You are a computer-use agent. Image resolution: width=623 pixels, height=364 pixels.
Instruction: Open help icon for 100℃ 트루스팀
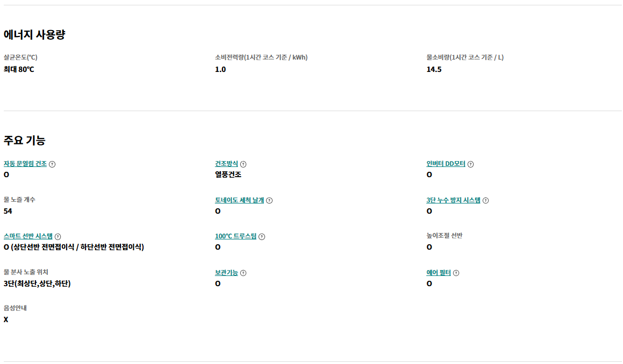262,237
